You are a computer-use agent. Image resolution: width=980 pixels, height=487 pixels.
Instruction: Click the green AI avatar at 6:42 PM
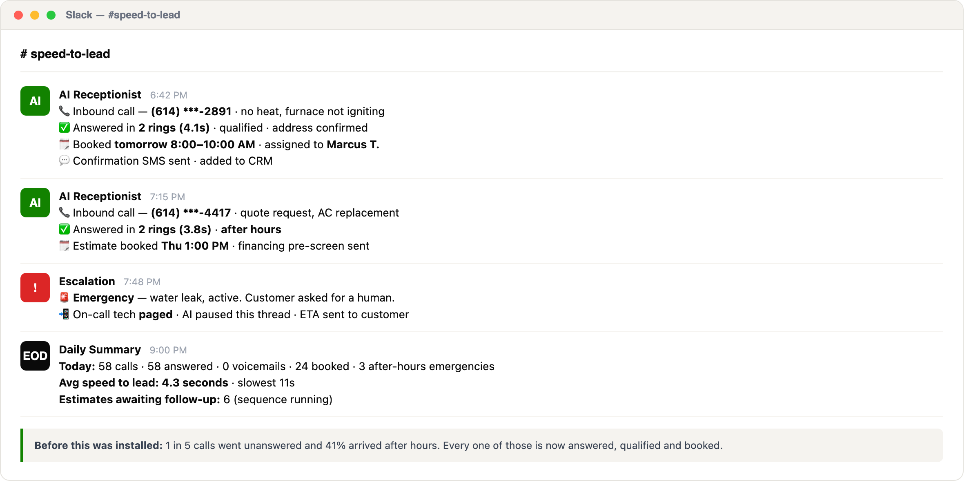tap(35, 101)
